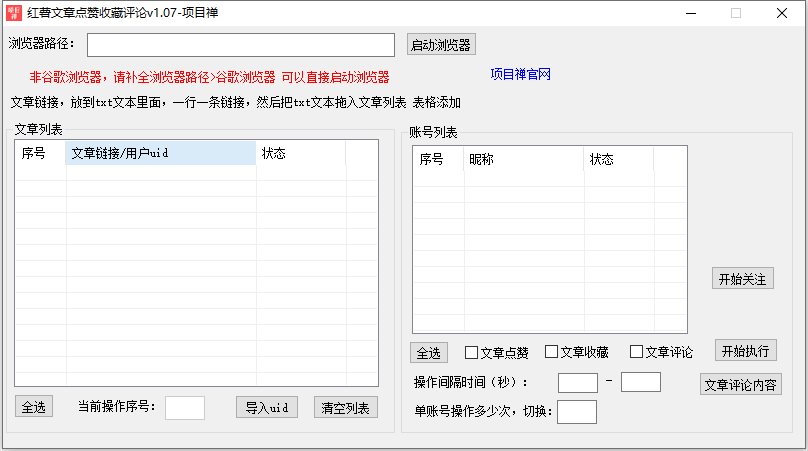Click the browser path input field

pyautogui.click(x=241, y=45)
